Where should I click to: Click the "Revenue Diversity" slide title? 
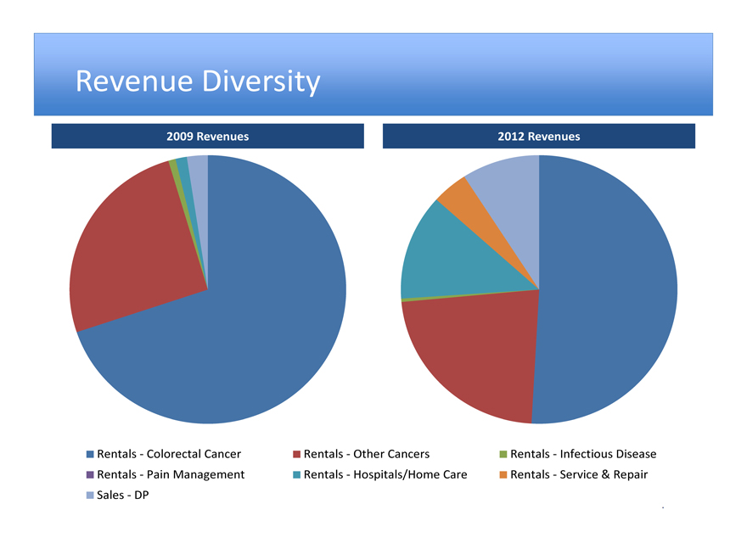[198, 81]
